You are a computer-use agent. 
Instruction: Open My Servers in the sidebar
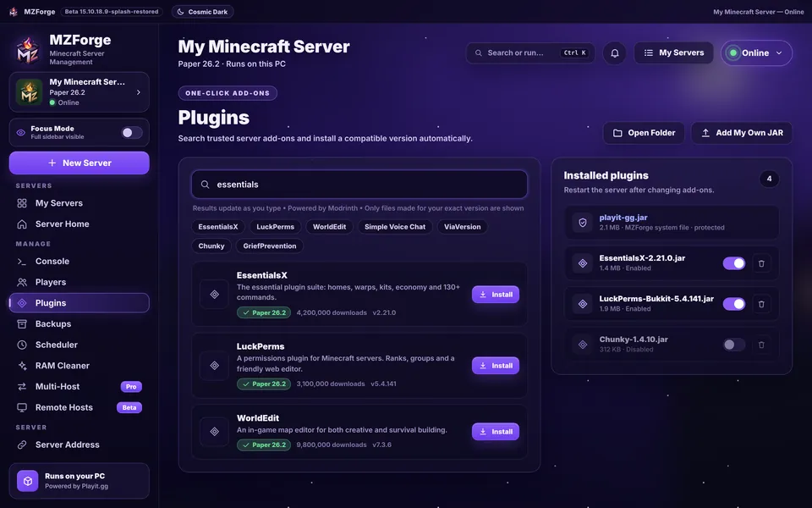[x=80, y=203]
